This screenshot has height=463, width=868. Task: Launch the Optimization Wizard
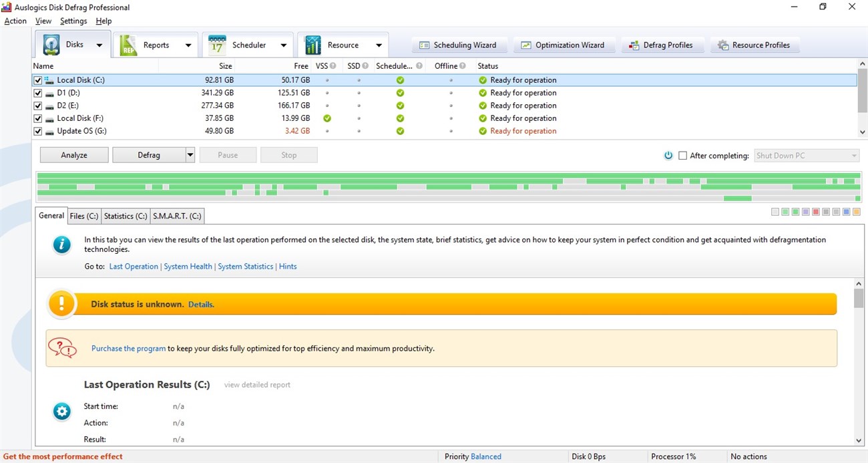point(564,45)
